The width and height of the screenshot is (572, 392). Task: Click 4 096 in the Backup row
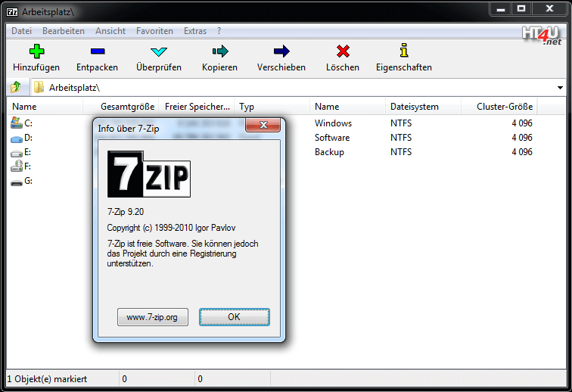[522, 152]
